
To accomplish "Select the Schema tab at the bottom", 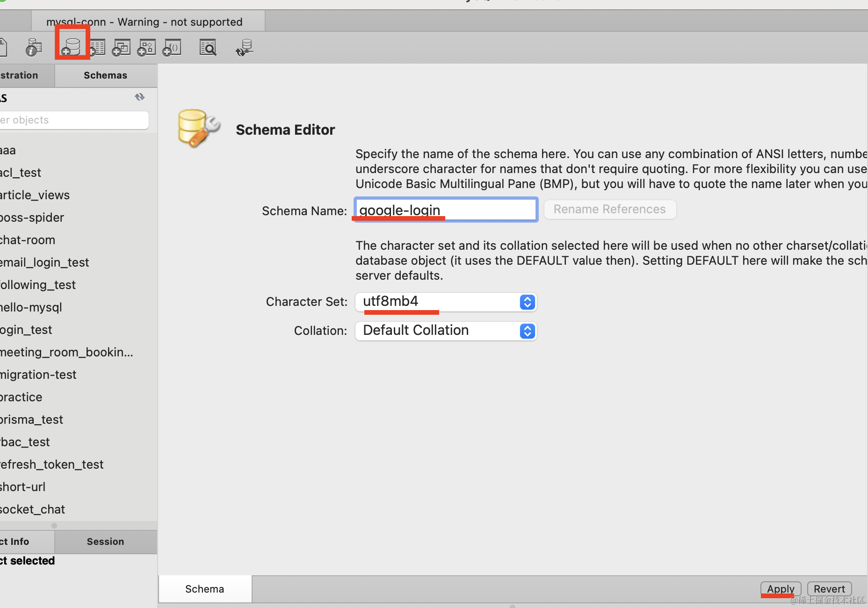I will (x=205, y=589).
